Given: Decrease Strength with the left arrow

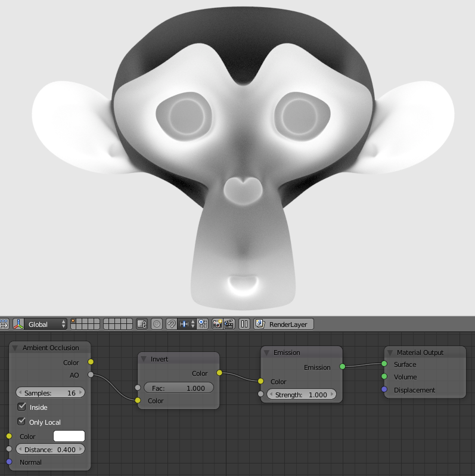Looking at the screenshot, I should pos(271,394).
